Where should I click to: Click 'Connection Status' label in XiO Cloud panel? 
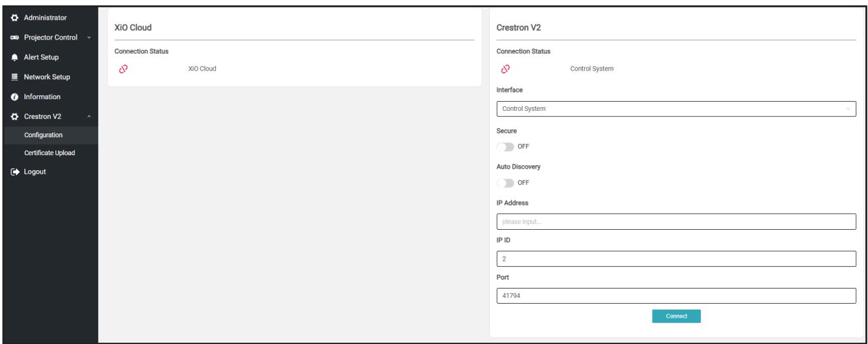click(x=143, y=52)
